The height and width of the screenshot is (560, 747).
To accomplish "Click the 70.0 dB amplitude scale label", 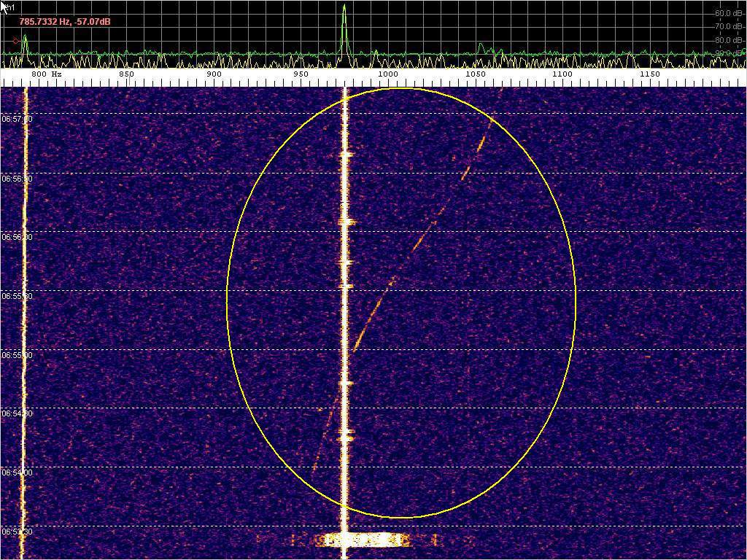I will click(728, 26).
